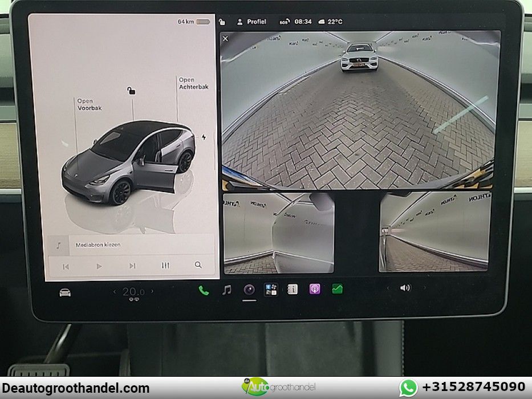The width and height of the screenshot is (532, 399).
Task: Open charging via the lightning bolt icon
Action: (x=204, y=137)
